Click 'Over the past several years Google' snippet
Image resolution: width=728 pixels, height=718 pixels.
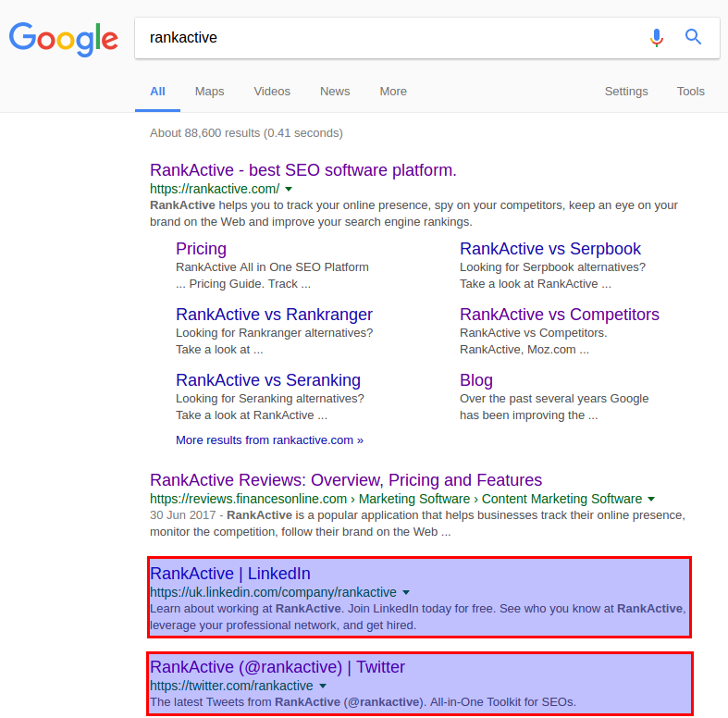click(554, 399)
